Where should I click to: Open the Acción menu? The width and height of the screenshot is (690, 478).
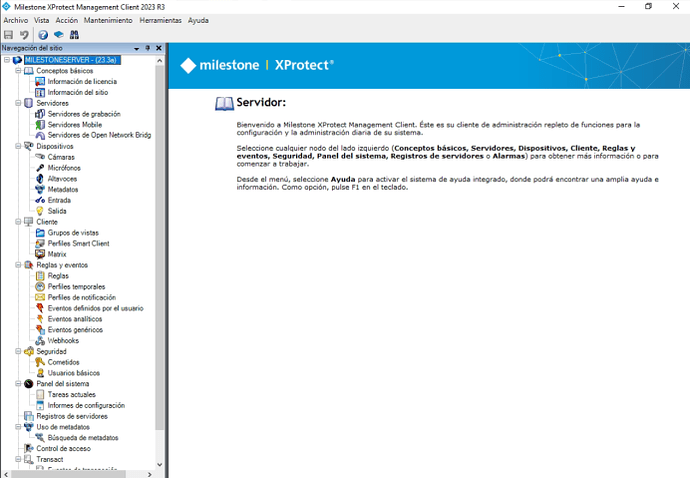(66, 20)
